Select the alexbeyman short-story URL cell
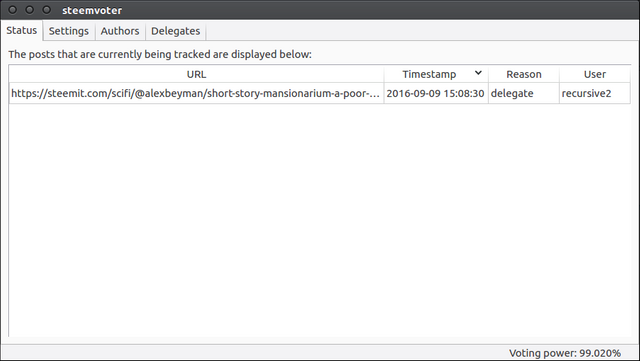 196,94
